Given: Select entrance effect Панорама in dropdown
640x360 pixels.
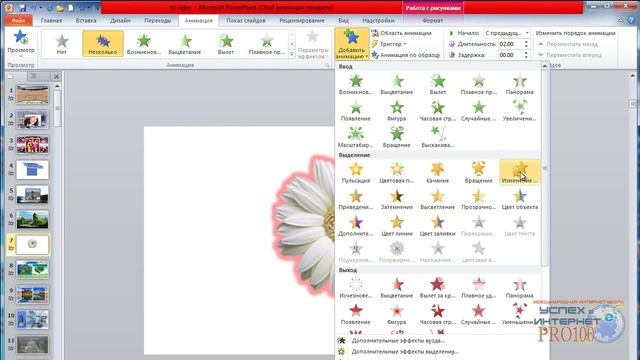Looking at the screenshot, I should (519, 84).
